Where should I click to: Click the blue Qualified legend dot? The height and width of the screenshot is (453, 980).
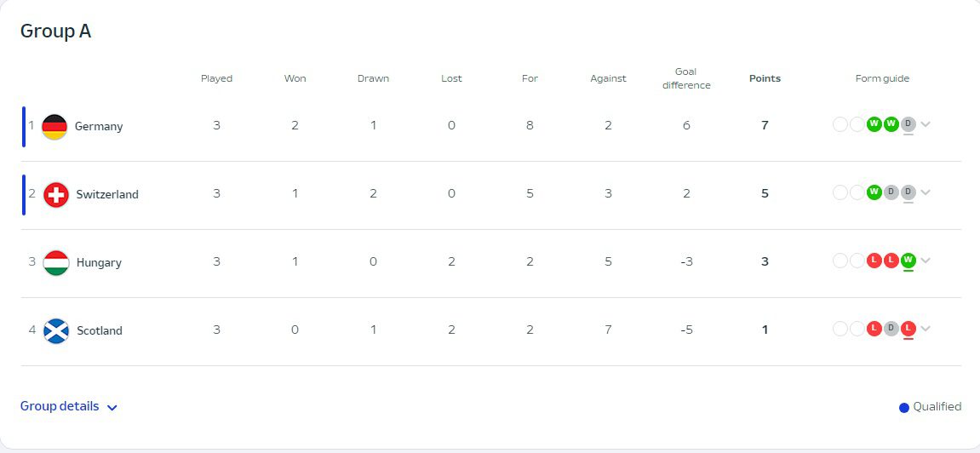[x=904, y=408]
